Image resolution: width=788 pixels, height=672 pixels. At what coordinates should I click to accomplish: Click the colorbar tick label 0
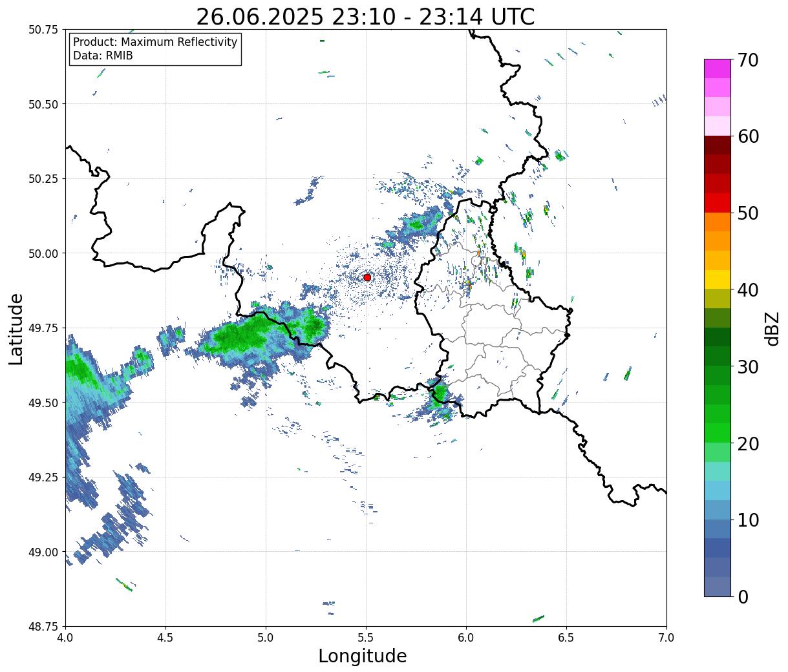tap(742, 597)
